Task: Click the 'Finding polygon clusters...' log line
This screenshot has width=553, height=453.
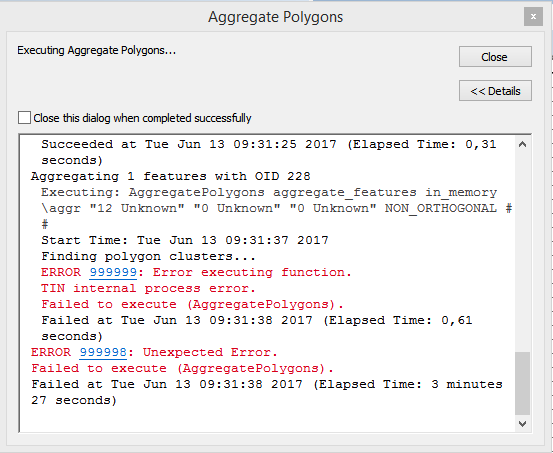Action: click(148, 256)
